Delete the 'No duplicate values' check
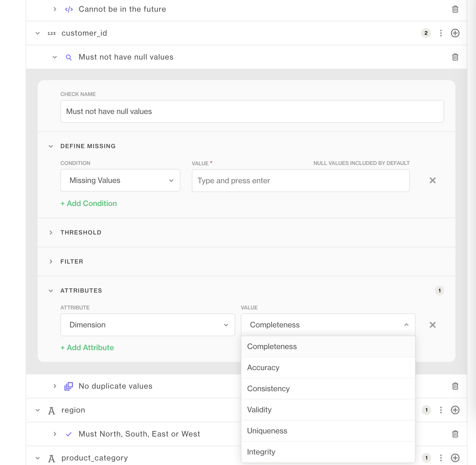 (455, 386)
